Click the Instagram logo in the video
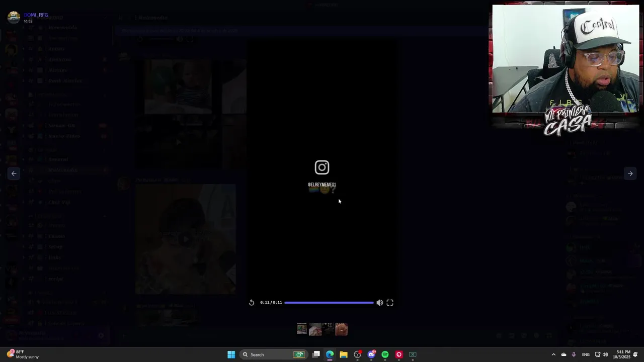 [x=322, y=167]
